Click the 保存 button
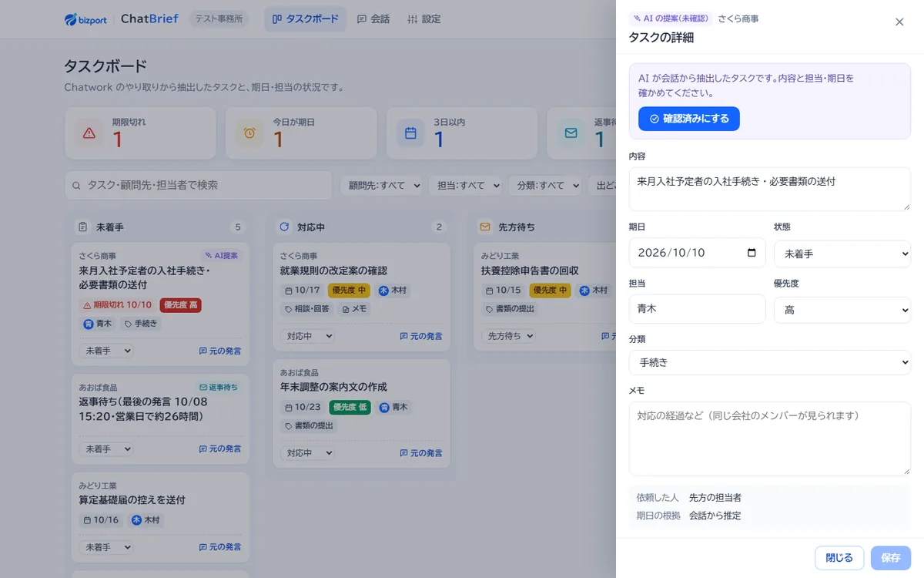This screenshot has height=578, width=924. click(x=891, y=558)
